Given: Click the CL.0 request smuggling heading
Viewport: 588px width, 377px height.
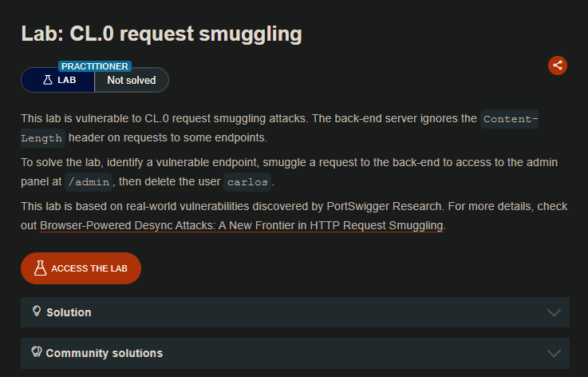Looking at the screenshot, I should pyautogui.click(x=161, y=34).
